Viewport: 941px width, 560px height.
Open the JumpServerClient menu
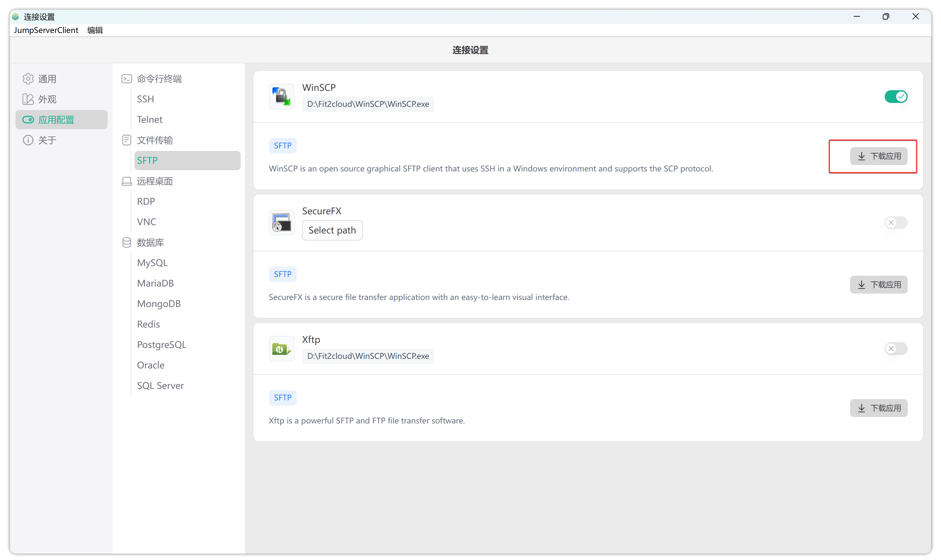(46, 30)
